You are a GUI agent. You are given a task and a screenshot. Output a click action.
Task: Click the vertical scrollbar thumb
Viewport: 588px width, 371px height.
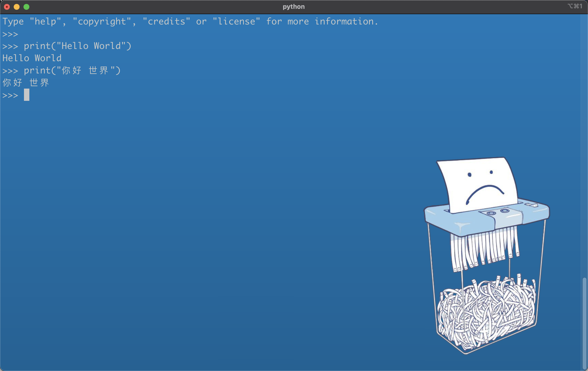click(585, 323)
